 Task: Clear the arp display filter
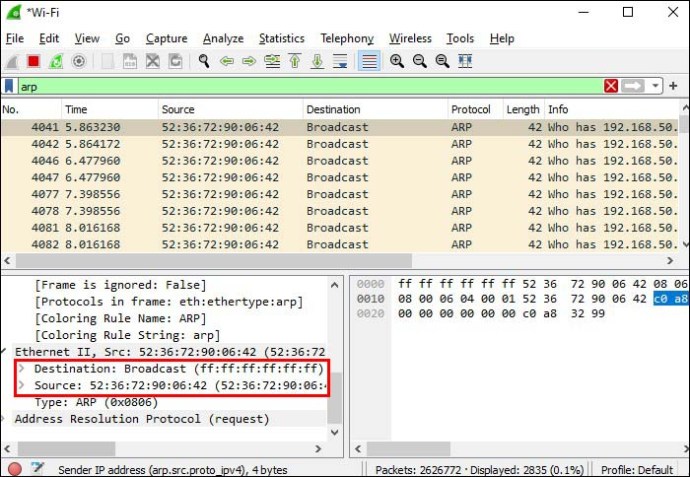611,86
